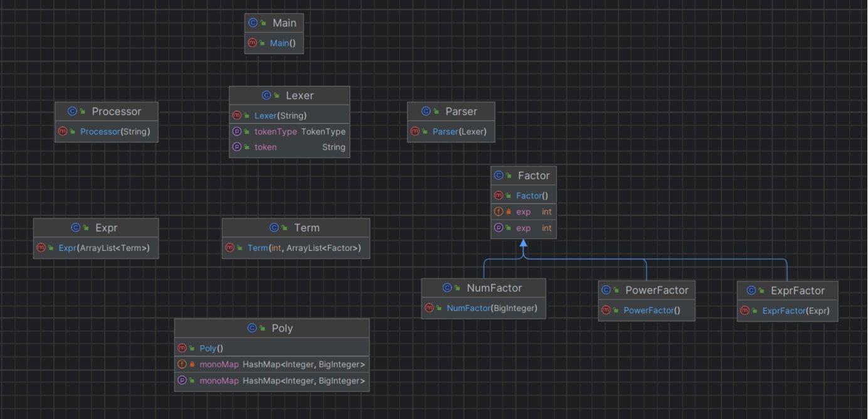Image resolution: width=868 pixels, height=419 pixels.
Task: Click the class icon beside Main
Action: click(x=253, y=23)
